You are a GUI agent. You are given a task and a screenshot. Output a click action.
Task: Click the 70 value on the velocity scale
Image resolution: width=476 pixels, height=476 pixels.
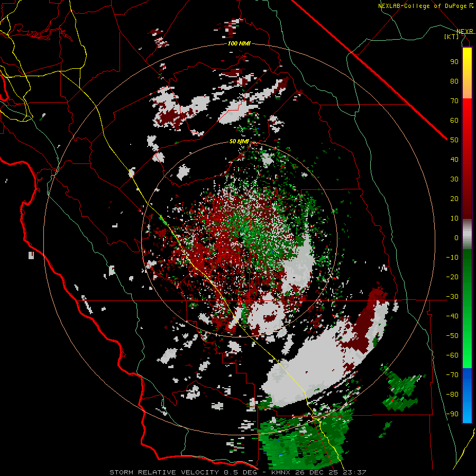point(454,101)
